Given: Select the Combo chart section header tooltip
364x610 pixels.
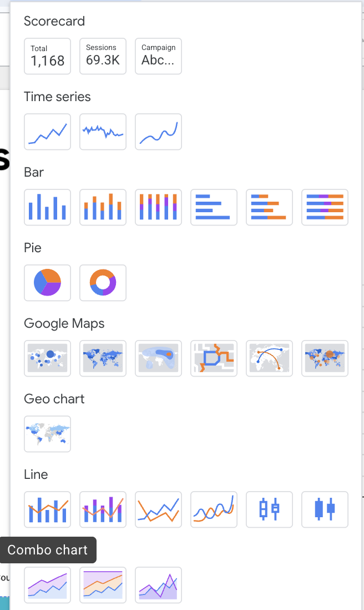Looking at the screenshot, I should click(48, 550).
